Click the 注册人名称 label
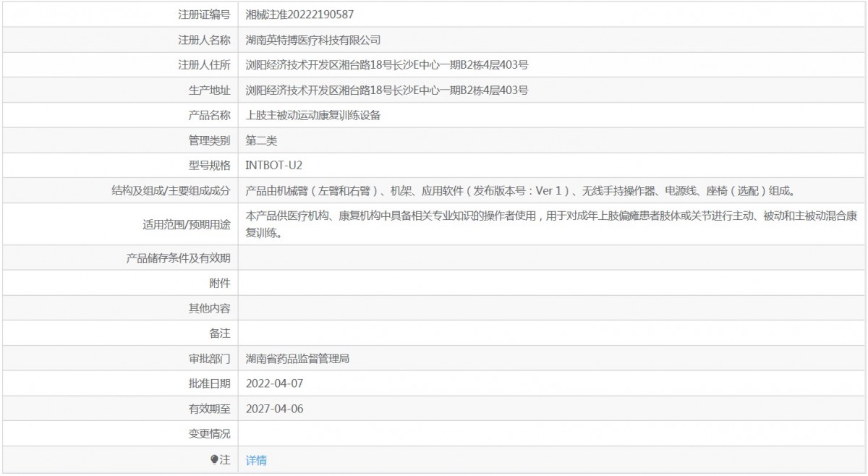868x476 pixels. tap(204, 40)
